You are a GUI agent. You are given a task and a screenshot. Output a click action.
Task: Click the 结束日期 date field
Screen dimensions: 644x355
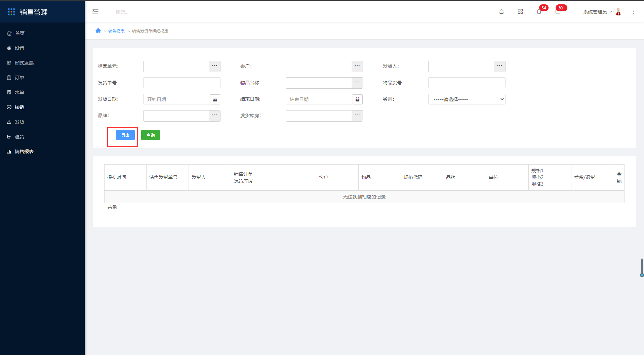(319, 99)
